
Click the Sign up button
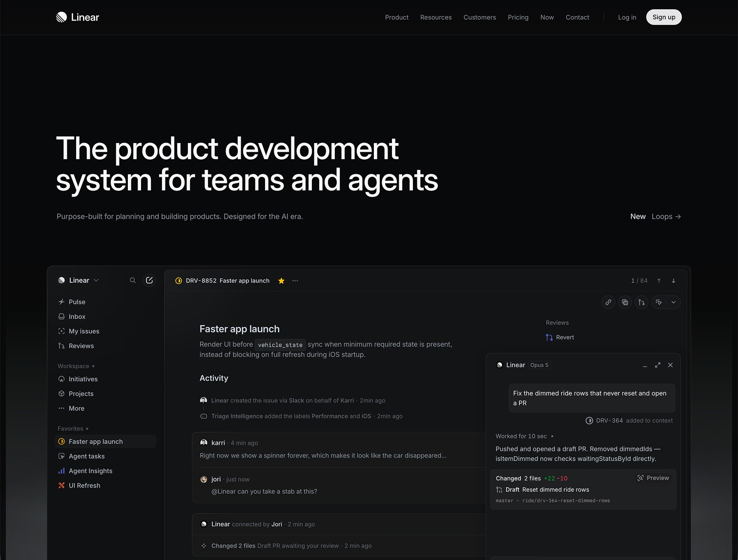664,17
